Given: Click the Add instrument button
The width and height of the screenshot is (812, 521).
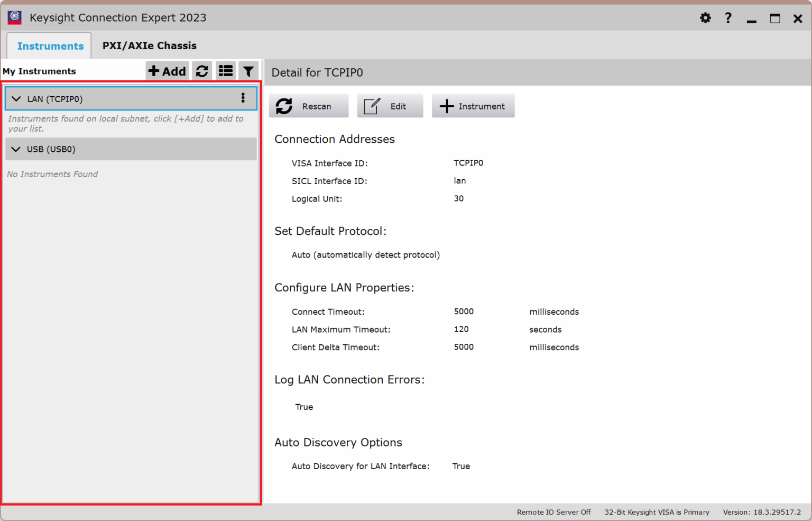Looking at the screenshot, I should pyautogui.click(x=167, y=71).
